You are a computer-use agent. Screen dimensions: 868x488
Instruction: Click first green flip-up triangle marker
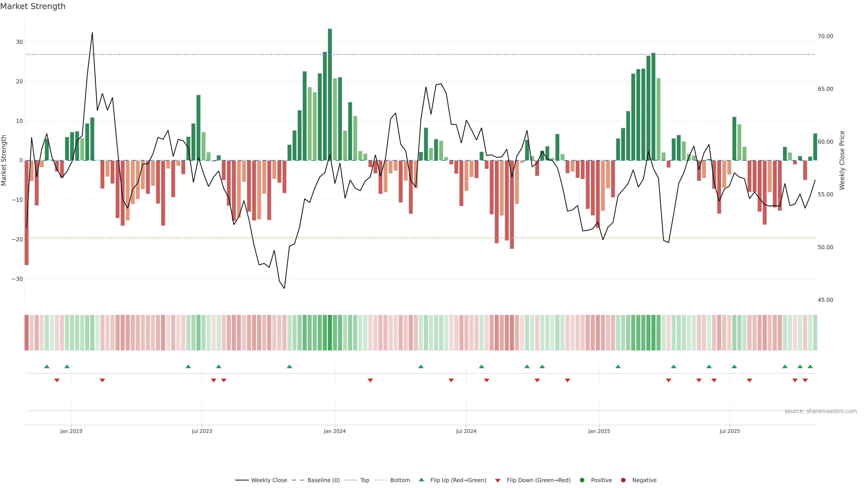pyautogui.click(x=47, y=366)
